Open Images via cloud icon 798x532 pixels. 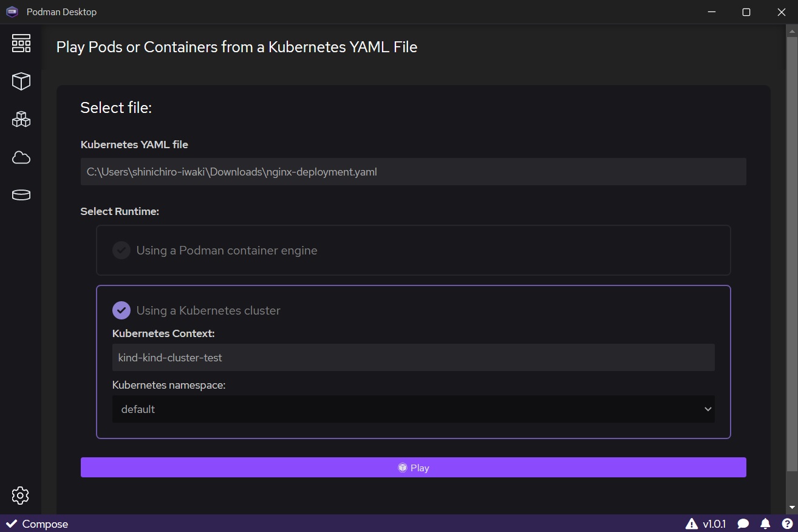pos(21,158)
